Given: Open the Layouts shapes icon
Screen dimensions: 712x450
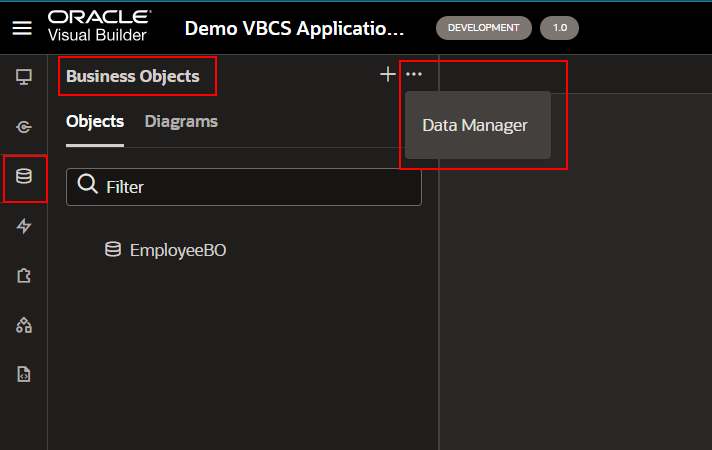Looking at the screenshot, I should click(24, 325).
